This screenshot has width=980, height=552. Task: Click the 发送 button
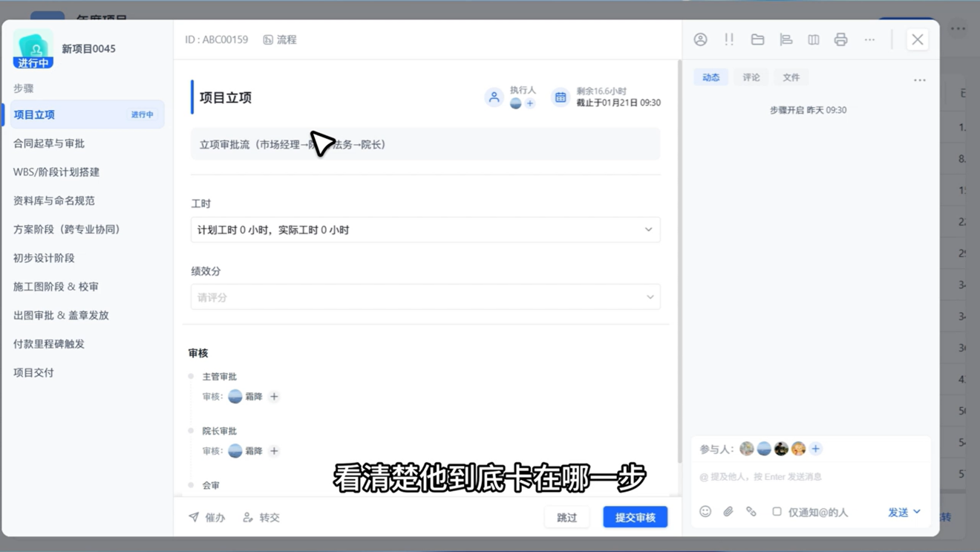tap(898, 512)
